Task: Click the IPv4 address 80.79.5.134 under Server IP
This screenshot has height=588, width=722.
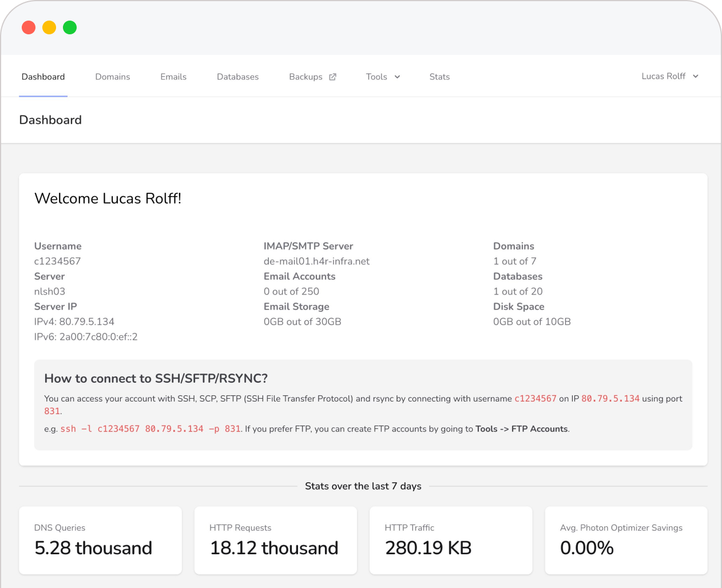Action: pos(86,321)
